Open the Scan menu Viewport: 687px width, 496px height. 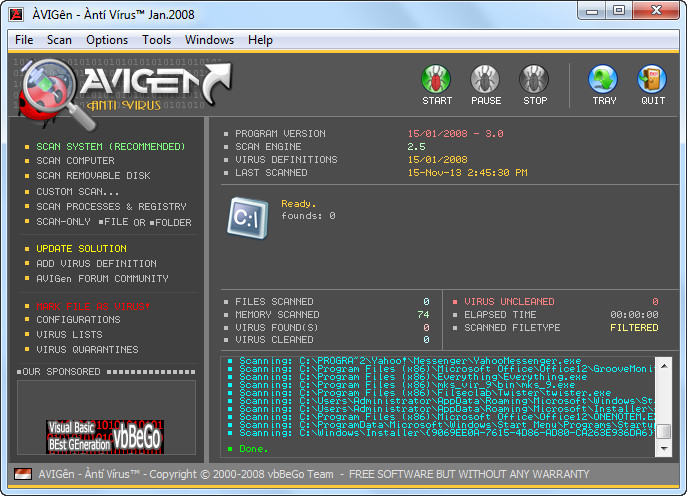pos(59,40)
